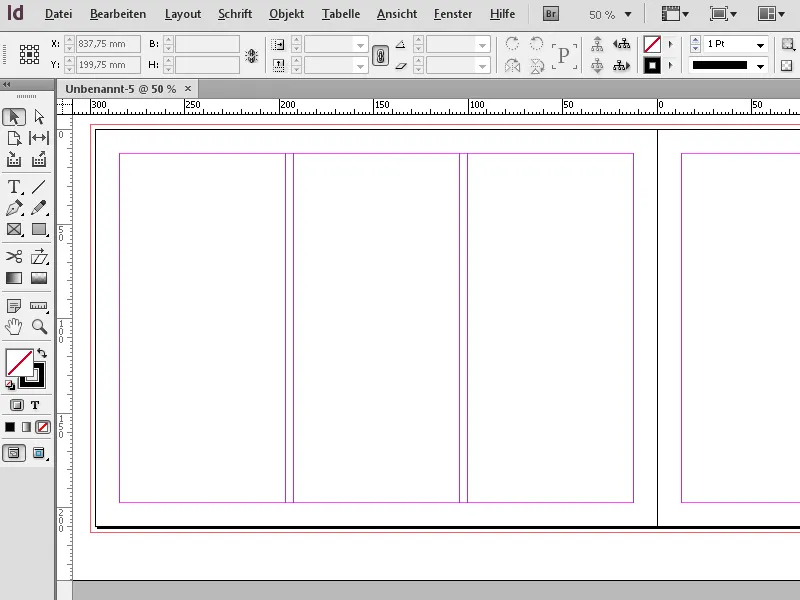Image resolution: width=800 pixels, height=600 pixels.
Task: Select the Zoom tool
Action: (39, 327)
